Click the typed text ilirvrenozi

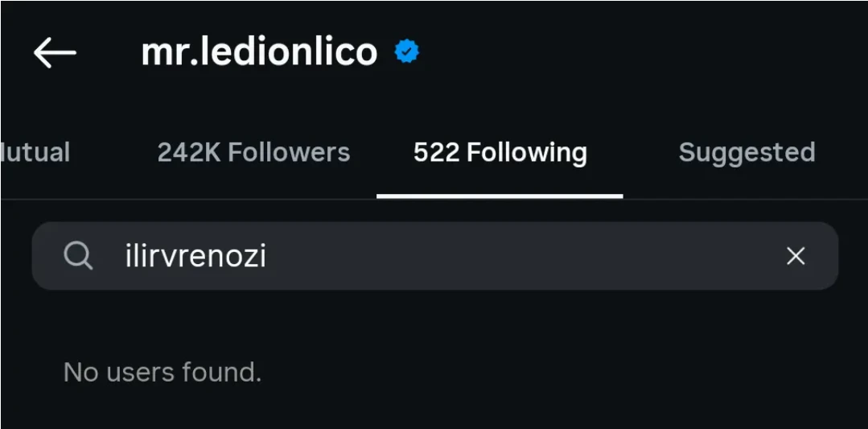(x=195, y=256)
